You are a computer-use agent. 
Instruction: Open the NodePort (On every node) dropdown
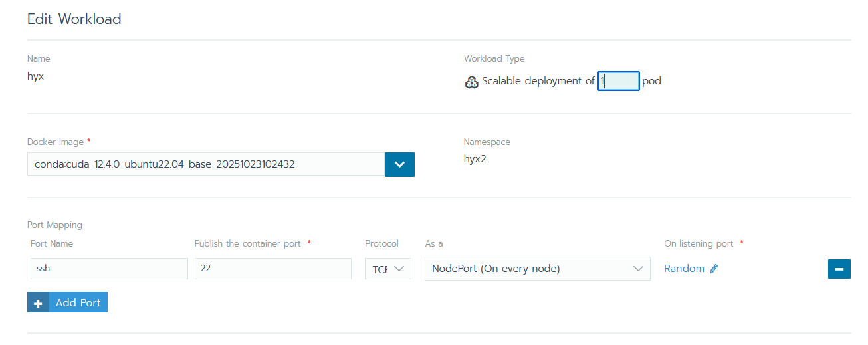pos(537,269)
